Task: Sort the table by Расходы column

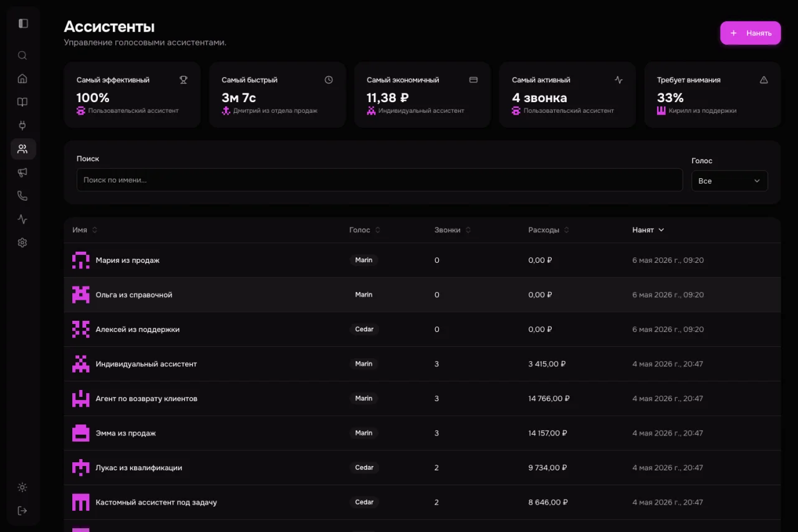Action: tap(549, 230)
